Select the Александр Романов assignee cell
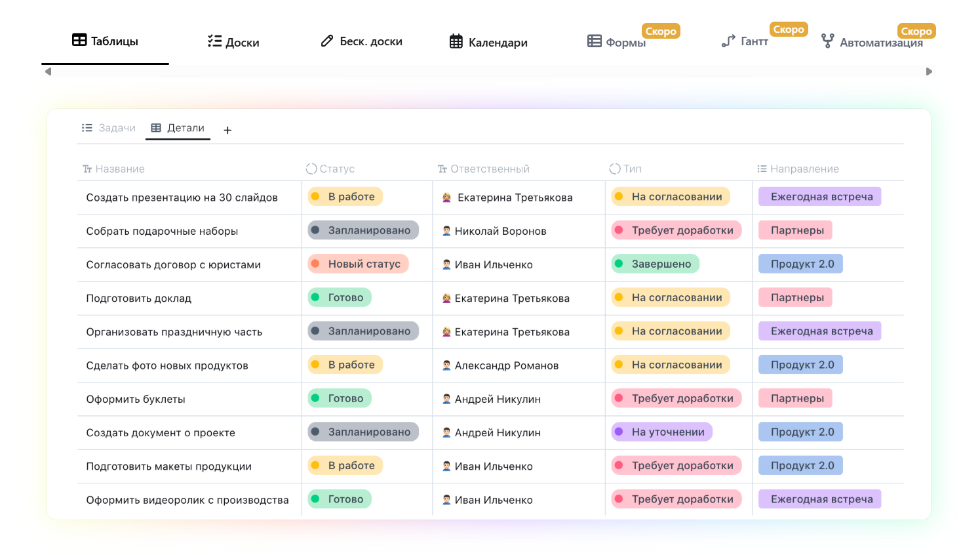The height and width of the screenshot is (555, 980). 506,365
